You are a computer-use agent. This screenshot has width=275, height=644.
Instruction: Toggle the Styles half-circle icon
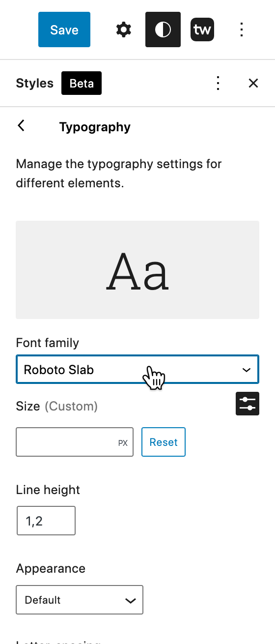(163, 29)
